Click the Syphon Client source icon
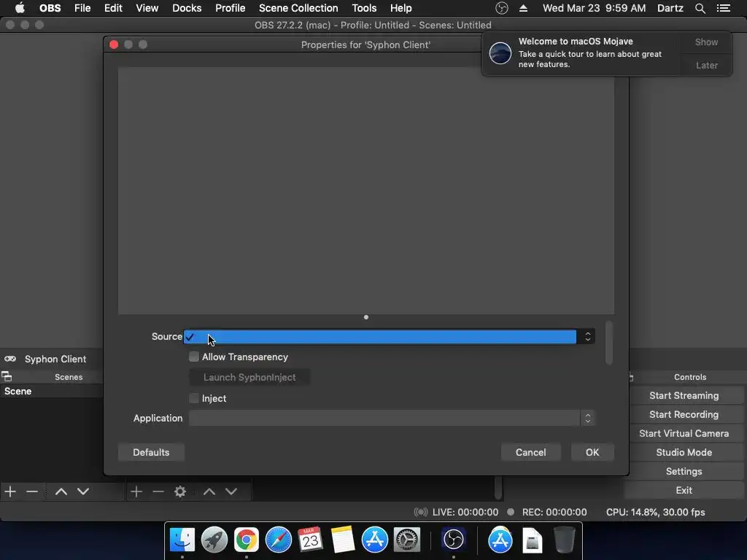This screenshot has height=560, width=747. coord(10,359)
